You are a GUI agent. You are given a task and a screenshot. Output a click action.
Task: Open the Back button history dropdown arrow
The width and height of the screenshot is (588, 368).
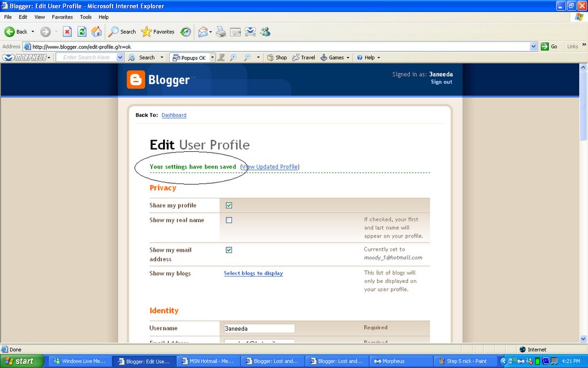(x=33, y=32)
